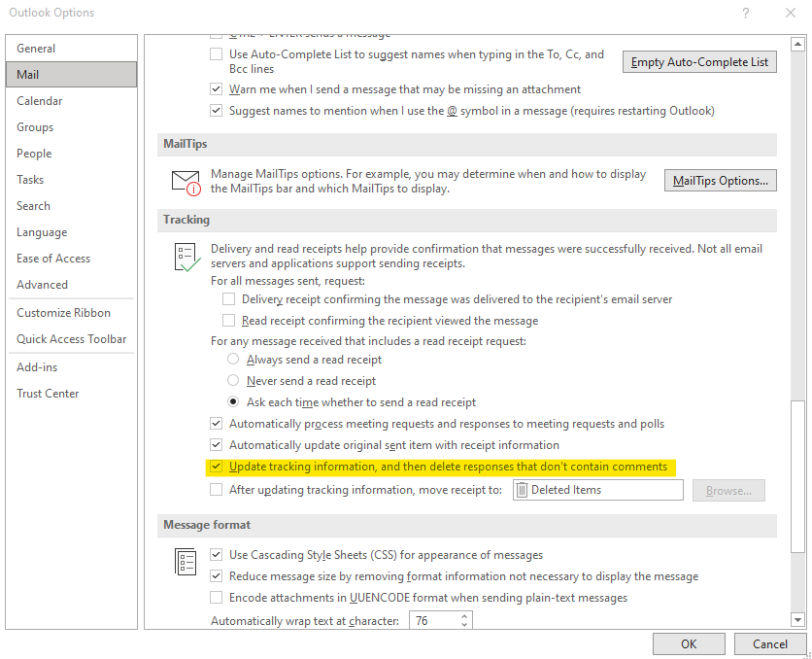Click the disabled Browse button
Screen dimensions: 812x659
tap(728, 490)
